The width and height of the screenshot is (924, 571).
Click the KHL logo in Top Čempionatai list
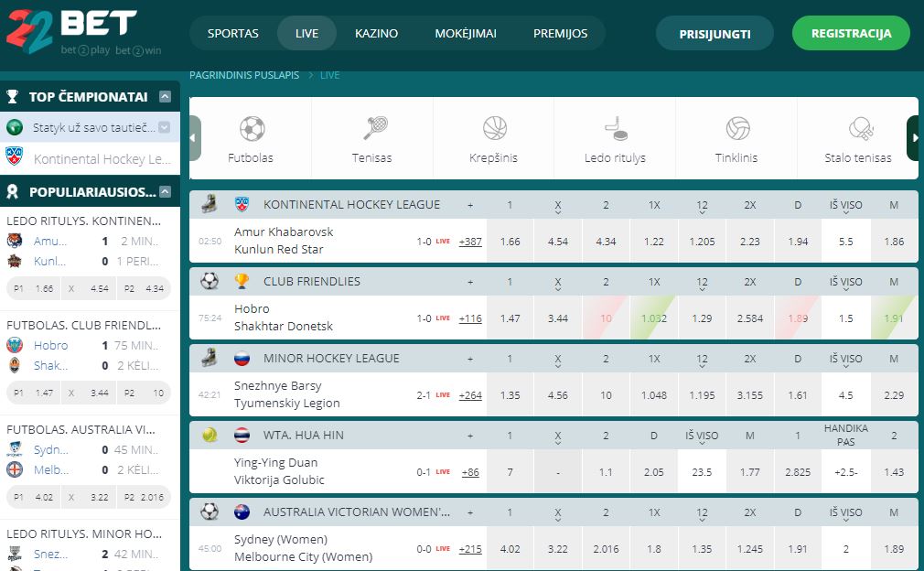tap(14, 156)
